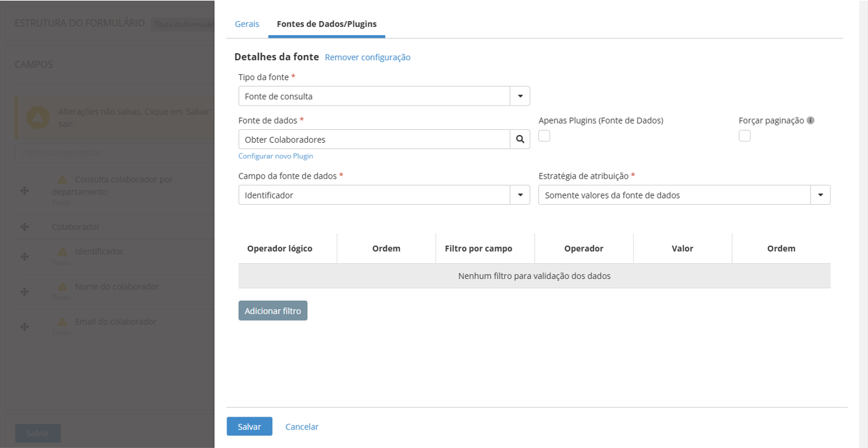Click the search magnifier beside Obter Colaboradores

pyautogui.click(x=520, y=140)
